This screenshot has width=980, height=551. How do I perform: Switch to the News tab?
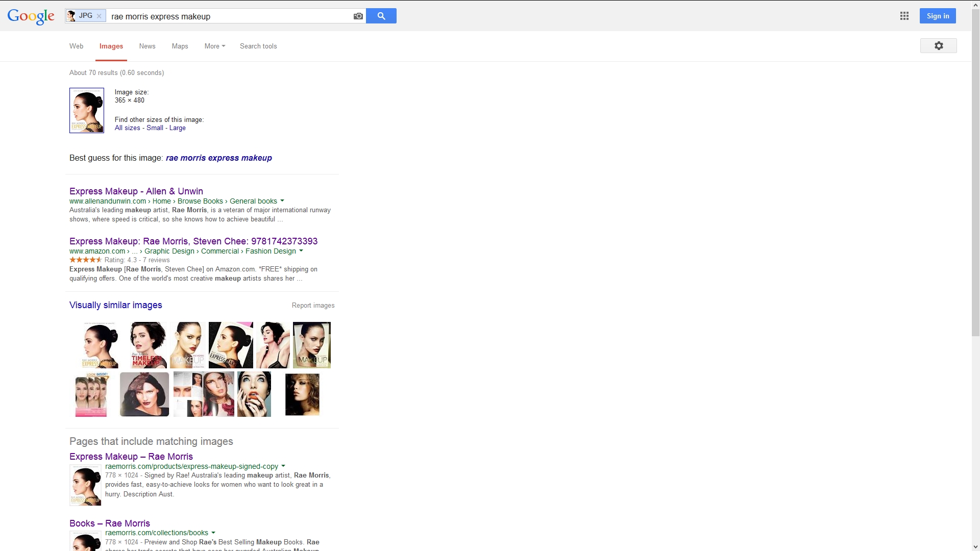147,46
